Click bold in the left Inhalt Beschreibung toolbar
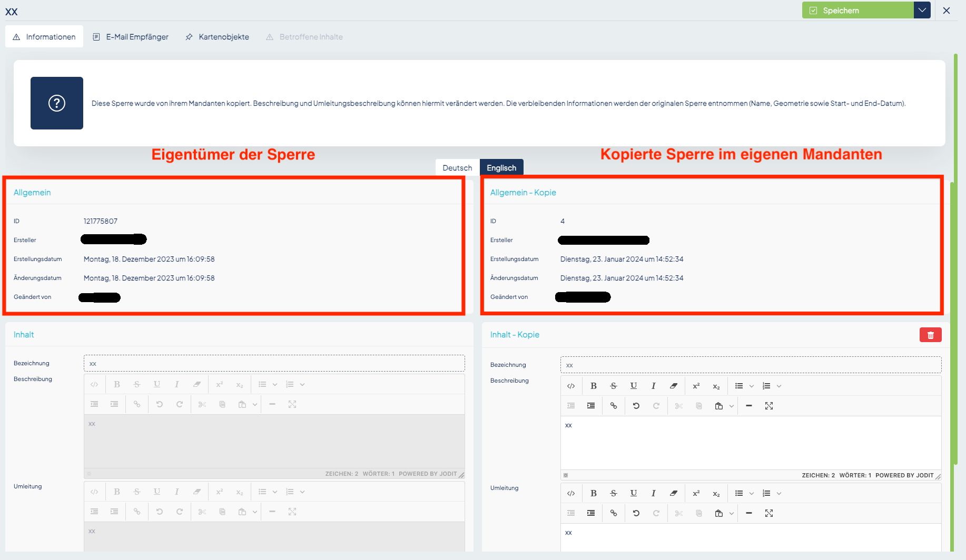Image resolution: width=966 pixels, height=560 pixels. click(x=117, y=384)
